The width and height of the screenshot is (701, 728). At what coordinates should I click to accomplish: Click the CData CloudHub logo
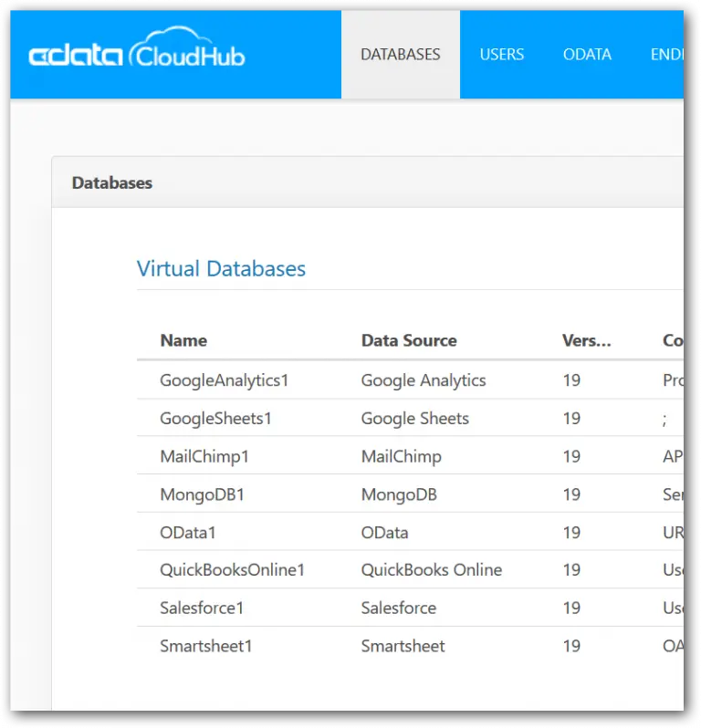coord(137,55)
